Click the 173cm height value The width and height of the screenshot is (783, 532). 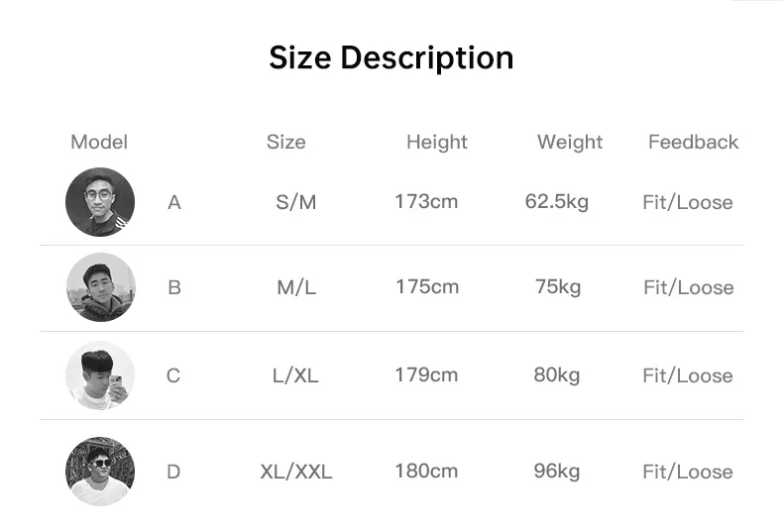pos(426,202)
